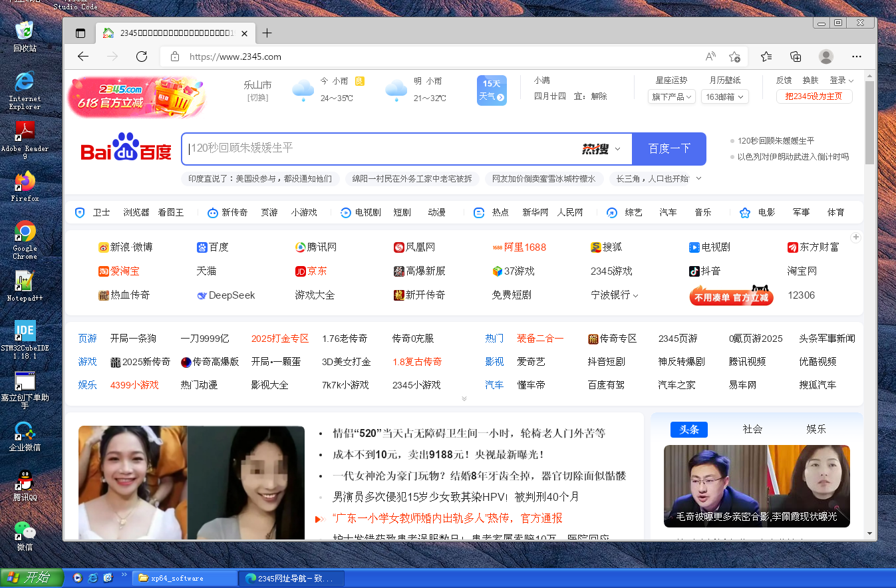Open Notepad++ desktop shortcut
Image resolution: width=896 pixels, height=588 pixels.
pyautogui.click(x=25, y=286)
